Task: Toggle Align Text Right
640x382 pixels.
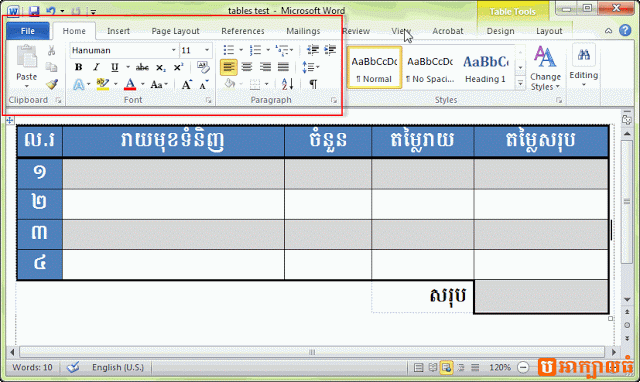Action: 265,67
